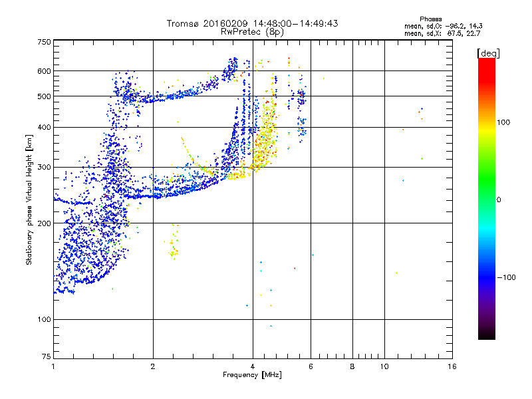This screenshot has height=399, width=532.
Task: Click the 'RwPretec (8p)' subtitle
Action: pos(252,32)
